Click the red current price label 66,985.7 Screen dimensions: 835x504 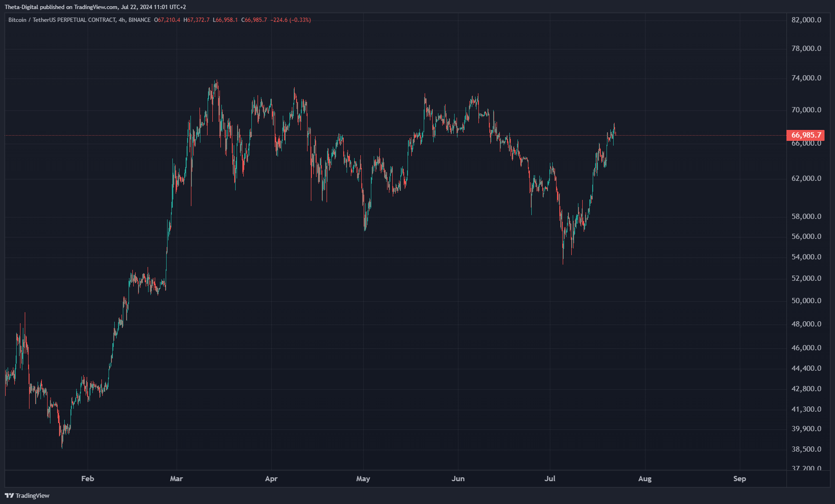click(x=806, y=135)
